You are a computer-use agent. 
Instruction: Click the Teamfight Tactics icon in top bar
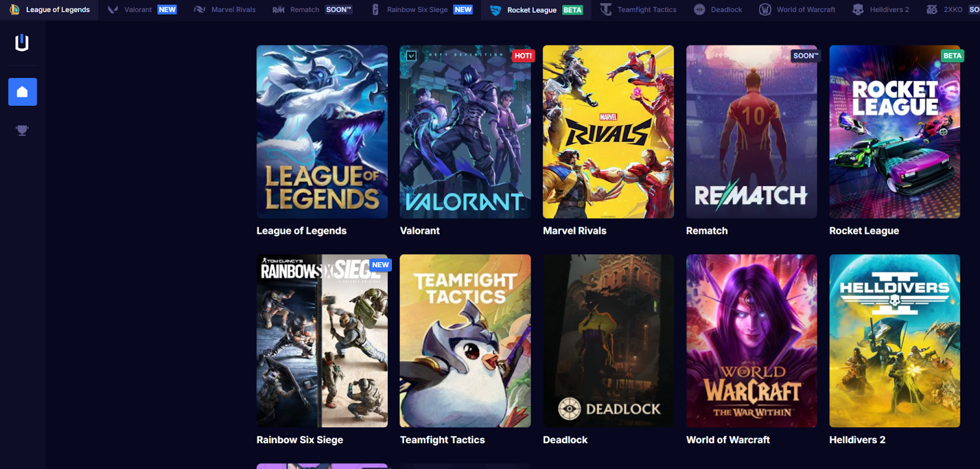click(x=606, y=9)
